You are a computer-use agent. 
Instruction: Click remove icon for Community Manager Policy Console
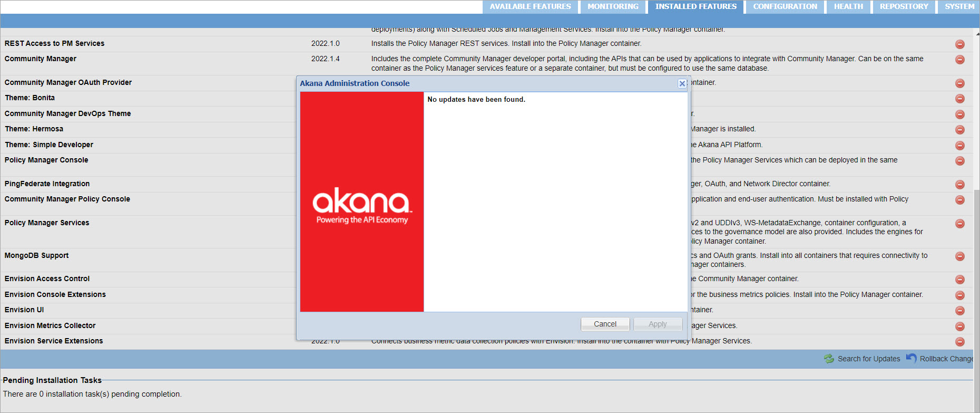[960, 200]
